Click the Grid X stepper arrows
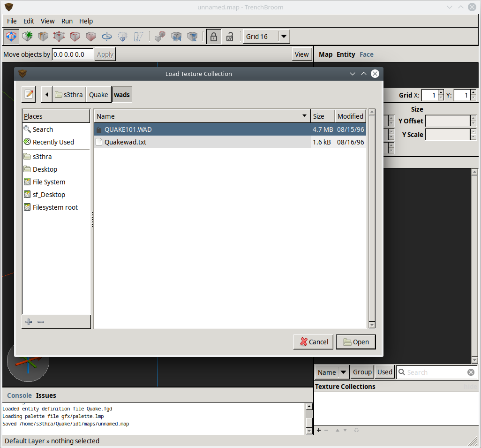 click(x=441, y=95)
